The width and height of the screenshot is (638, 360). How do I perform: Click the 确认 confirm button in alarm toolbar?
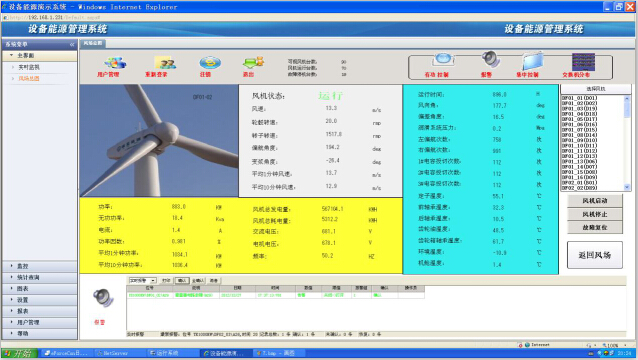click(x=181, y=280)
